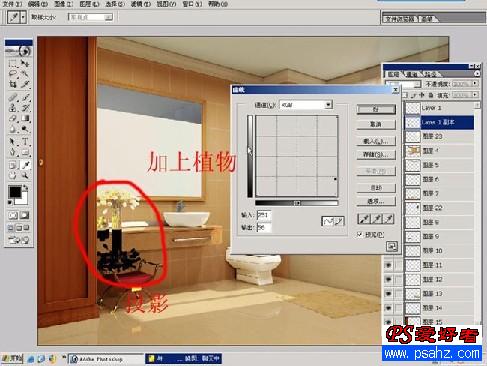Switch to the 通道 (Channels) tab

412,74
